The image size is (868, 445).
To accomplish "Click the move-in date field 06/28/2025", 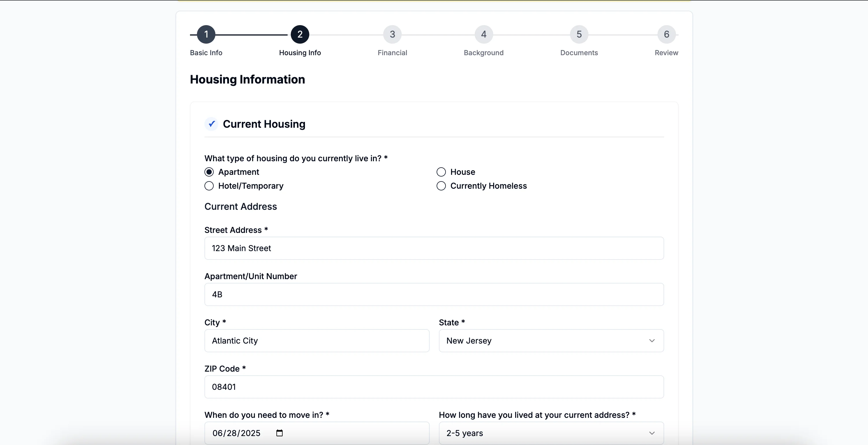I will tap(317, 433).
